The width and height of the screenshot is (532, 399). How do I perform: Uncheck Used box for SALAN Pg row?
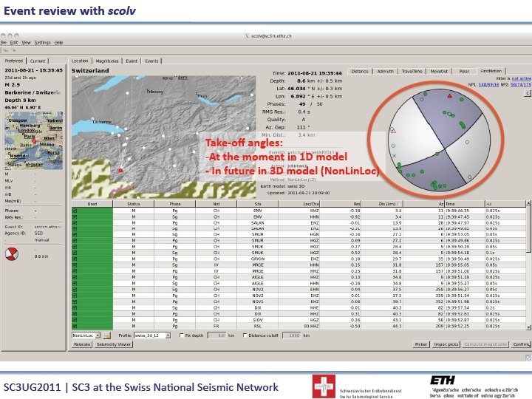point(75,223)
